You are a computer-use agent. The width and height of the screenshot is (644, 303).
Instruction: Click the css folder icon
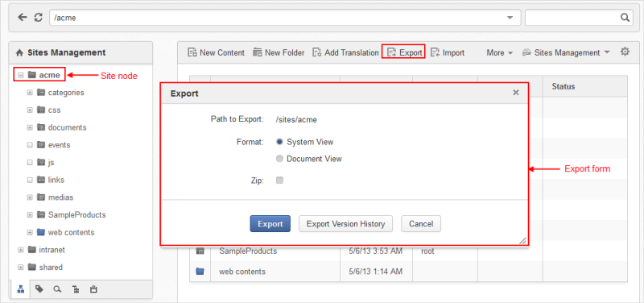point(41,110)
